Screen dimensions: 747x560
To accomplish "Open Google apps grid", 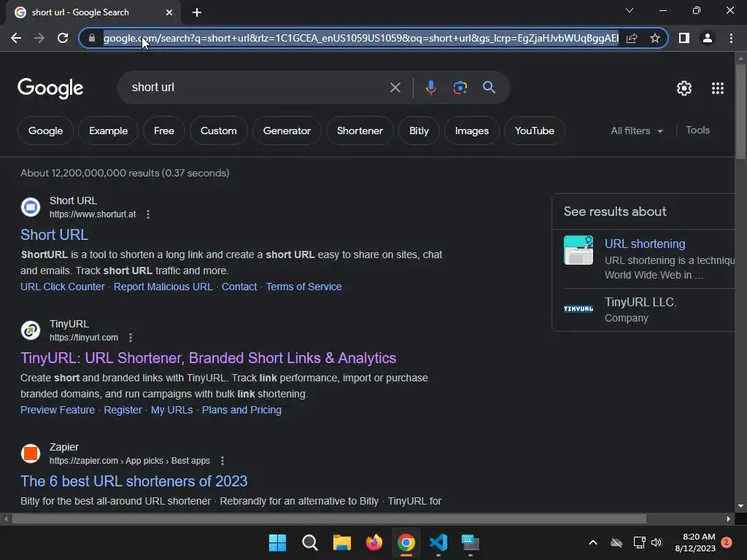I will click(718, 88).
